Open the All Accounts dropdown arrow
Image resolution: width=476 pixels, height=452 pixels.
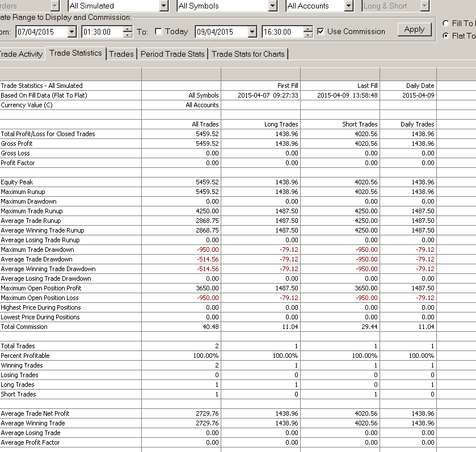coord(349,6)
